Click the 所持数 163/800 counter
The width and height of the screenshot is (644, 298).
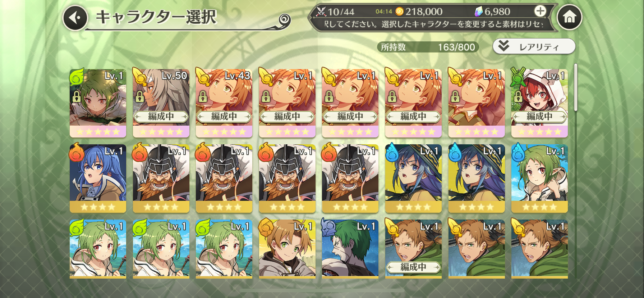[428, 47]
